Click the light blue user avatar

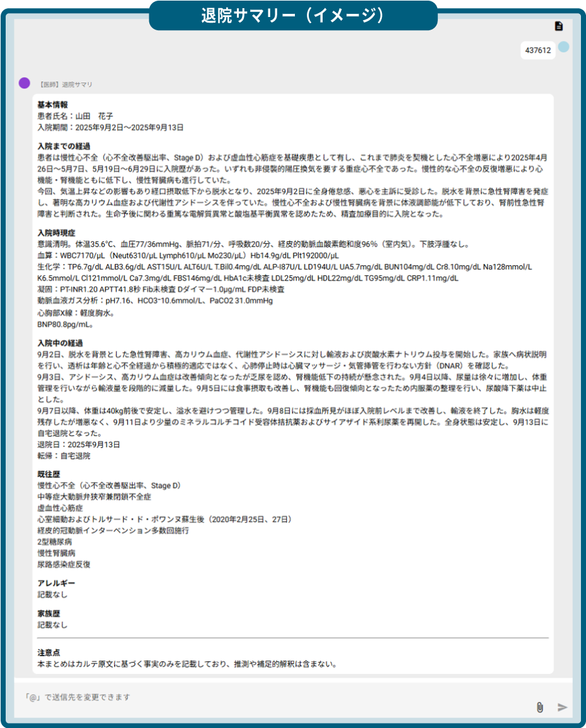(563, 47)
